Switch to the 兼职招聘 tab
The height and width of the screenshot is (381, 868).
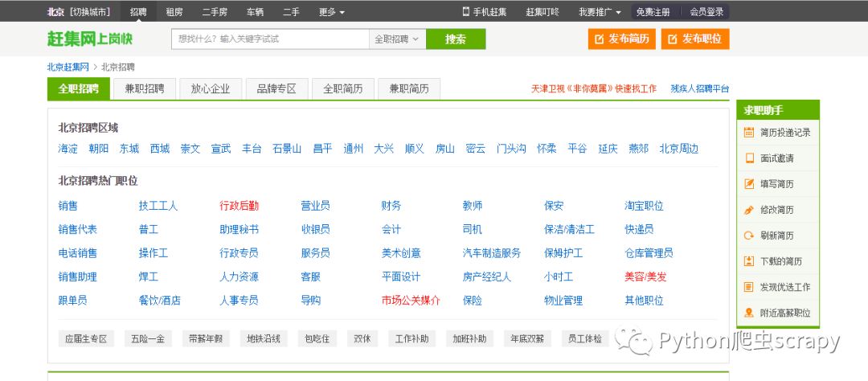pos(145,88)
